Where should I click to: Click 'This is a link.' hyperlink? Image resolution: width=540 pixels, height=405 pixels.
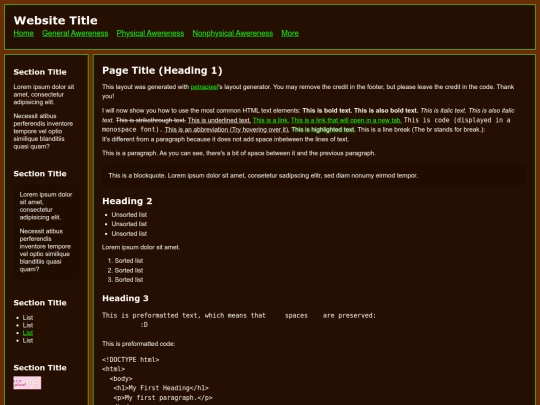tap(271, 120)
